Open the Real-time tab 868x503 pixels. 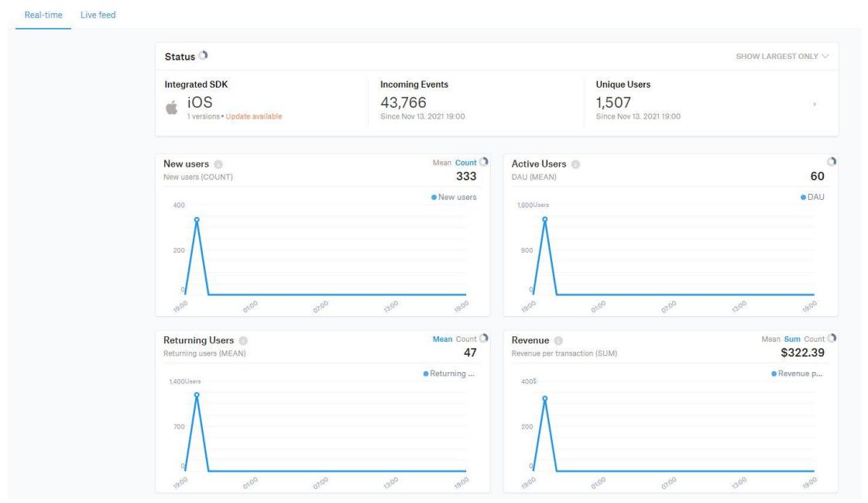(x=43, y=15)
